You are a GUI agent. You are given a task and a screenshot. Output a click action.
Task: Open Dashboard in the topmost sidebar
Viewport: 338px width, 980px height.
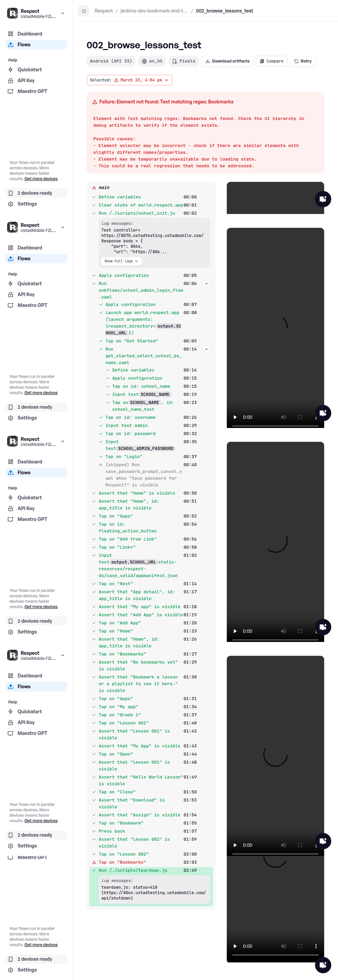[x=30, y=34]
